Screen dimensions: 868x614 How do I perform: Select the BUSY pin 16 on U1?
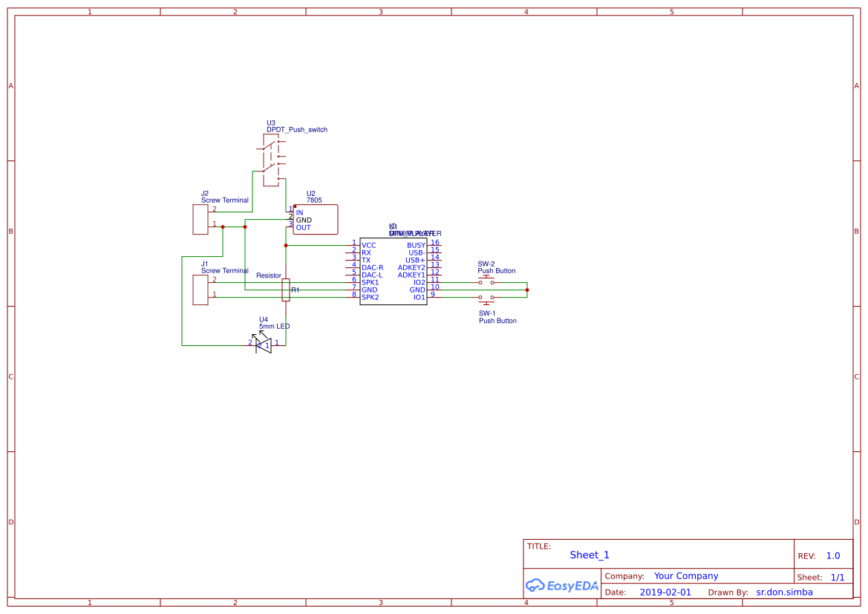(434, 244)
